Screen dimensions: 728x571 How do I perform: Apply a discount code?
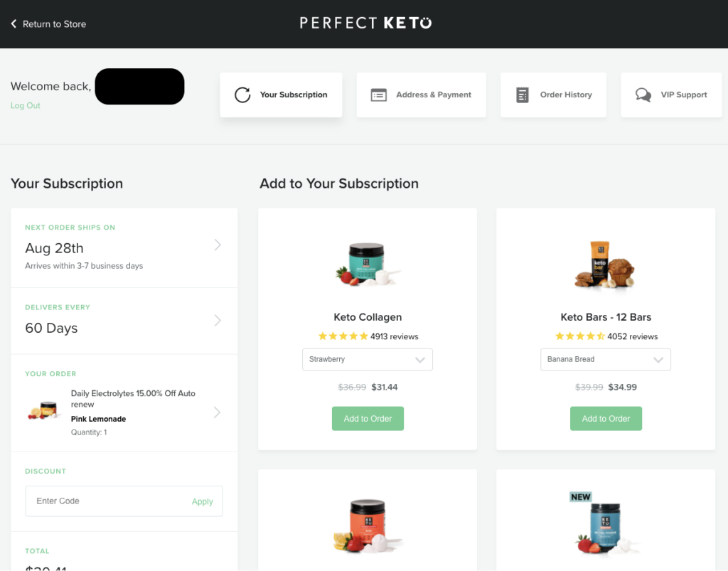point(202,501)
